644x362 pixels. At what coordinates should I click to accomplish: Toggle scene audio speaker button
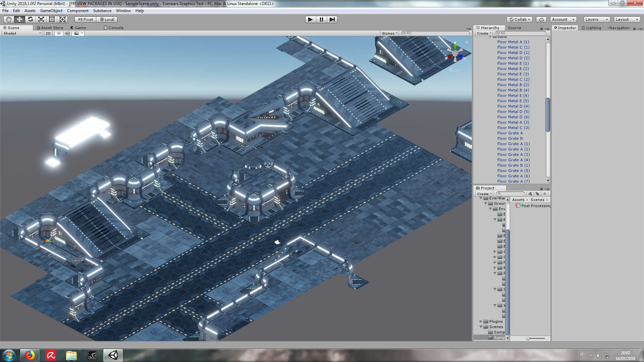click(67, 33)
